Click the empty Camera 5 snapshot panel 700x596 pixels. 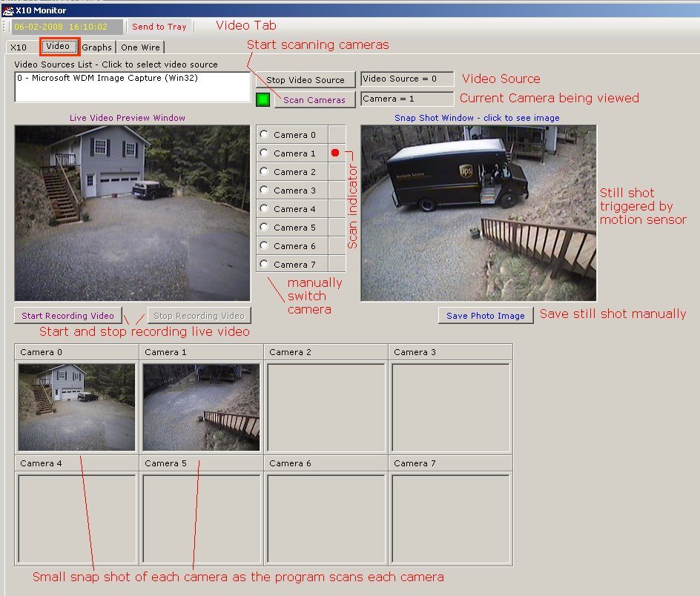202,519
